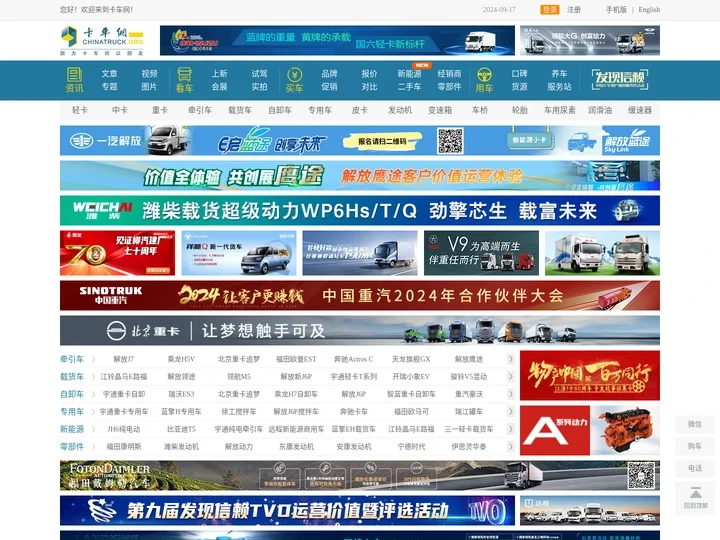Open the 买车 yen coin icon
The width and height of the screenshot is (720, 540).
294,80
